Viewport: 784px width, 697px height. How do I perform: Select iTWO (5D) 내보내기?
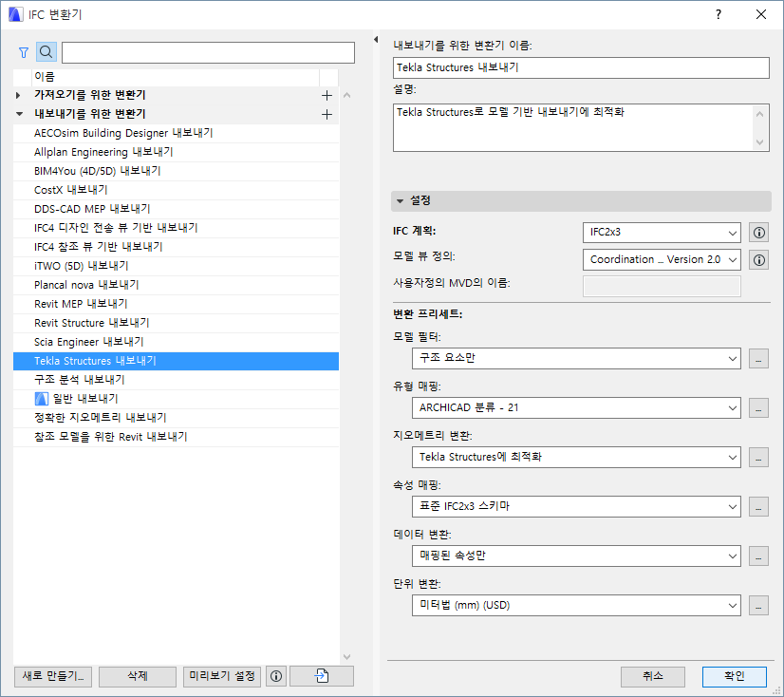176,266
